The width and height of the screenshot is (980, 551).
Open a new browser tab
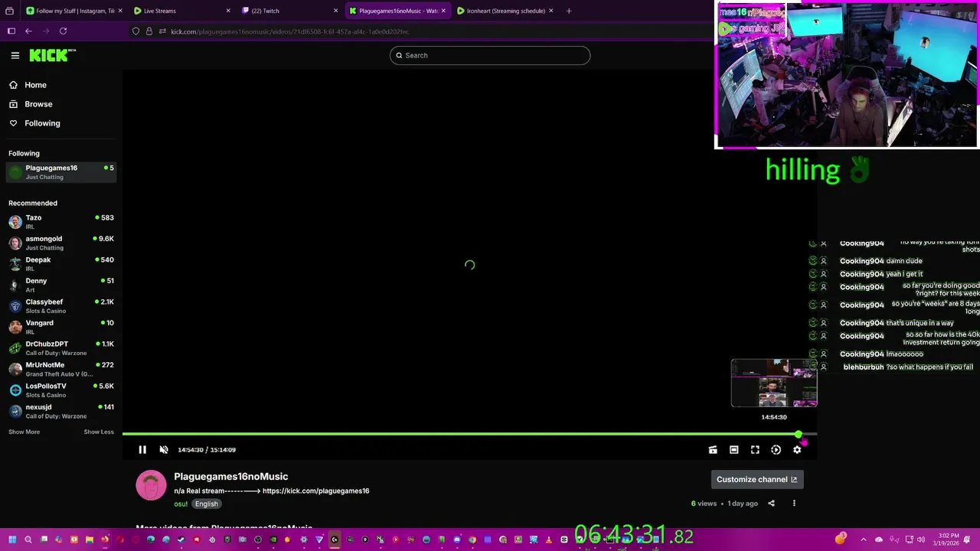click(569, 11)
